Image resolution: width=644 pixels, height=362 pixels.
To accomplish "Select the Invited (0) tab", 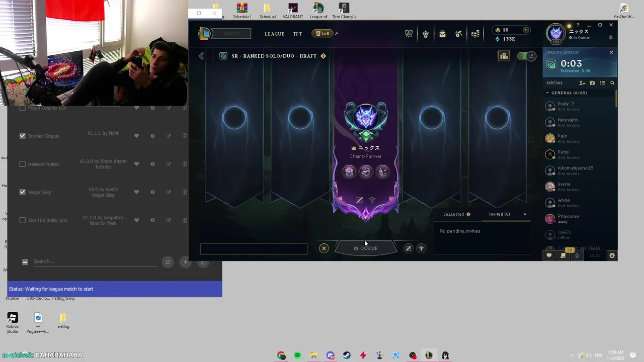I will pyautogui.click(x=499, y=214).
